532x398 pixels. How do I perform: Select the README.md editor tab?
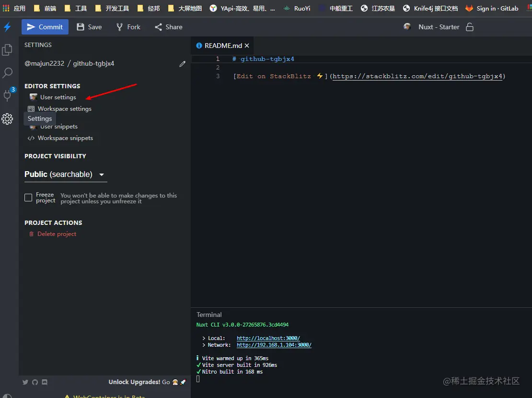(x=223, y=46)
